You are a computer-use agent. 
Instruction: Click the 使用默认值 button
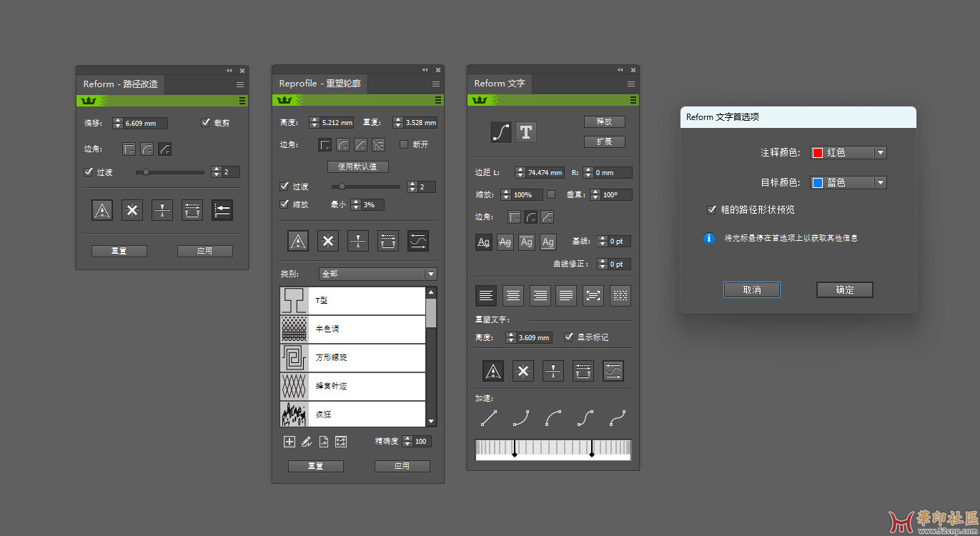tap(358, 167)
